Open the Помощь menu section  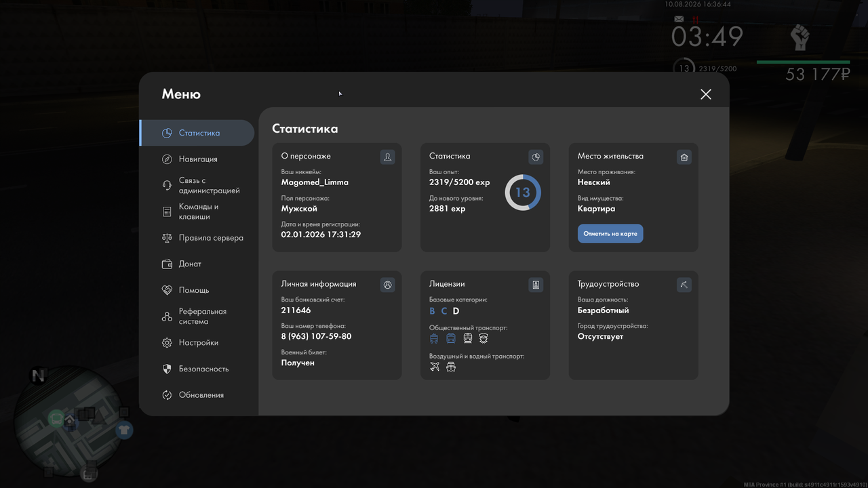[x=197, y=290]
